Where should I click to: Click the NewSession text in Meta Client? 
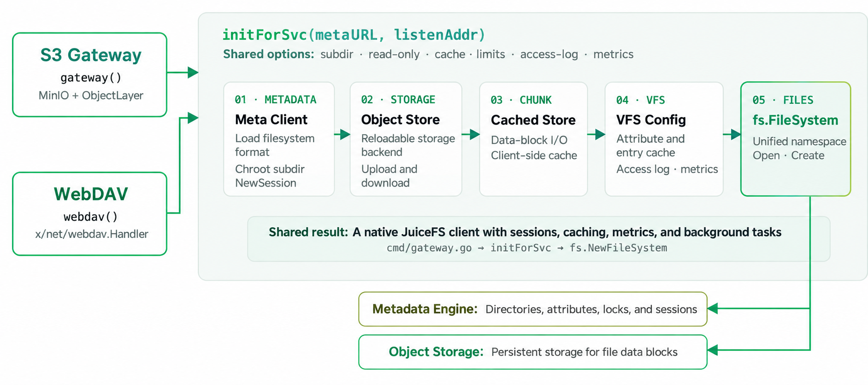[x=266, y=183]
